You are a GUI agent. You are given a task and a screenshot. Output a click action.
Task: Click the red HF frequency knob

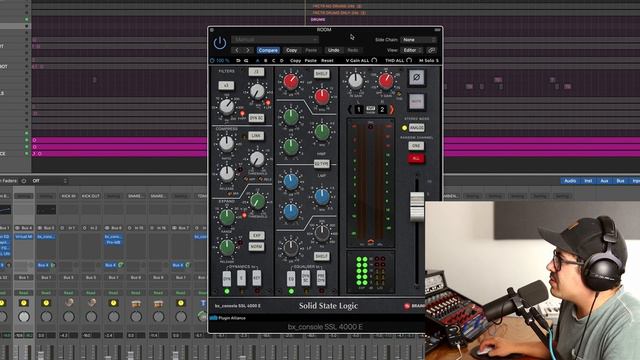point(322,97)
